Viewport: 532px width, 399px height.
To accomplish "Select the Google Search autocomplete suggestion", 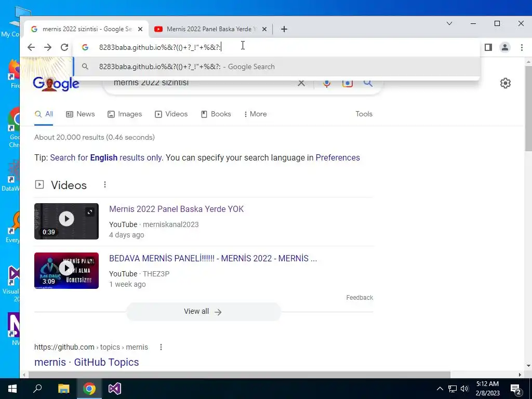I will (276, 67).
